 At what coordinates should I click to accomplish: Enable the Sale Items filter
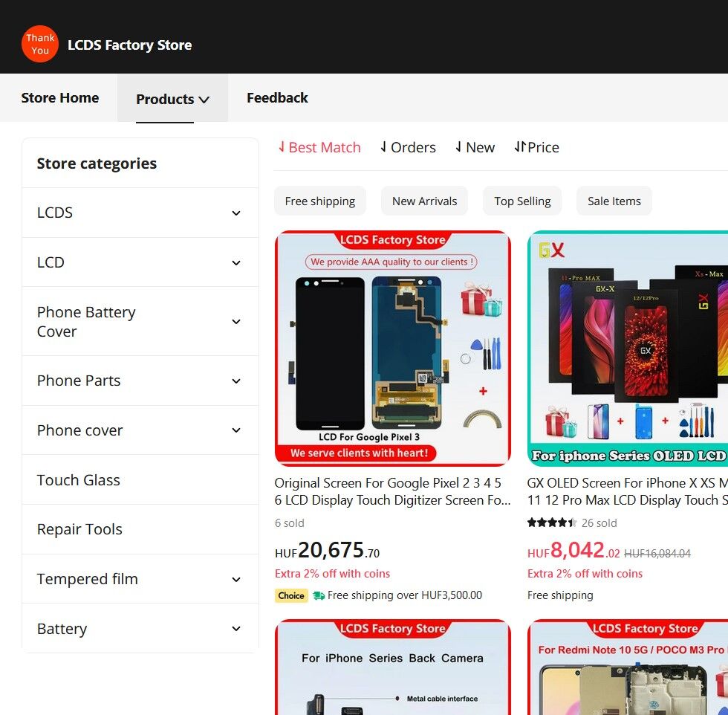coord(614,201)
